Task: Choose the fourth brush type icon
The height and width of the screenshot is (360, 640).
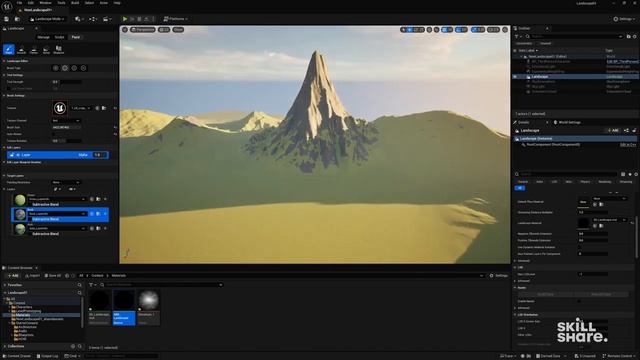Action: click(x=84, y=68)
